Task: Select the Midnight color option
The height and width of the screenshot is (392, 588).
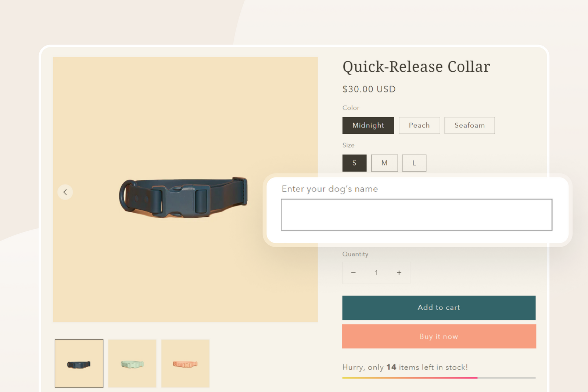Action: coord(368,125)
